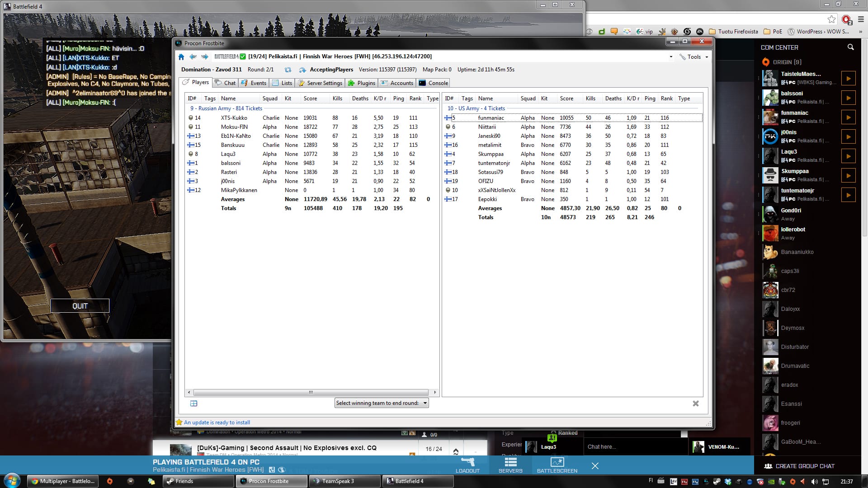Select player Moksu-FIN row
The height and width of the screenshot is (488, 868).
pos(312,127)
